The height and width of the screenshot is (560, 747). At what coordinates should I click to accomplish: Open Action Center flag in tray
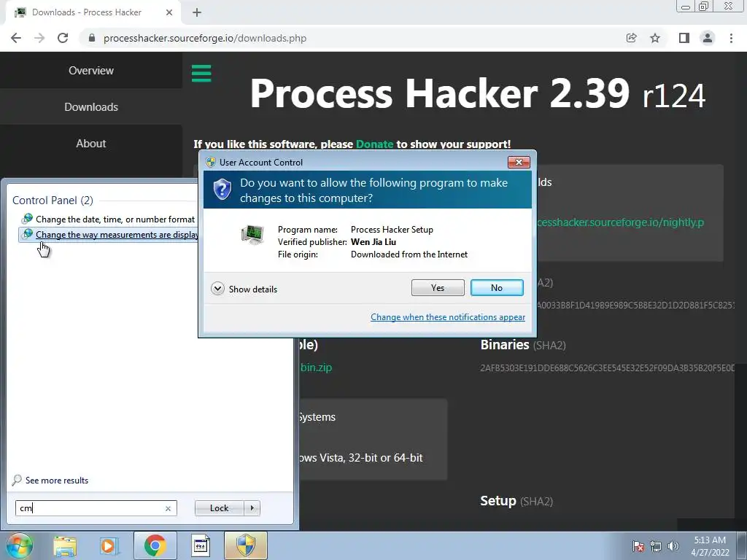pyautogui.click(x=638, y=546)
